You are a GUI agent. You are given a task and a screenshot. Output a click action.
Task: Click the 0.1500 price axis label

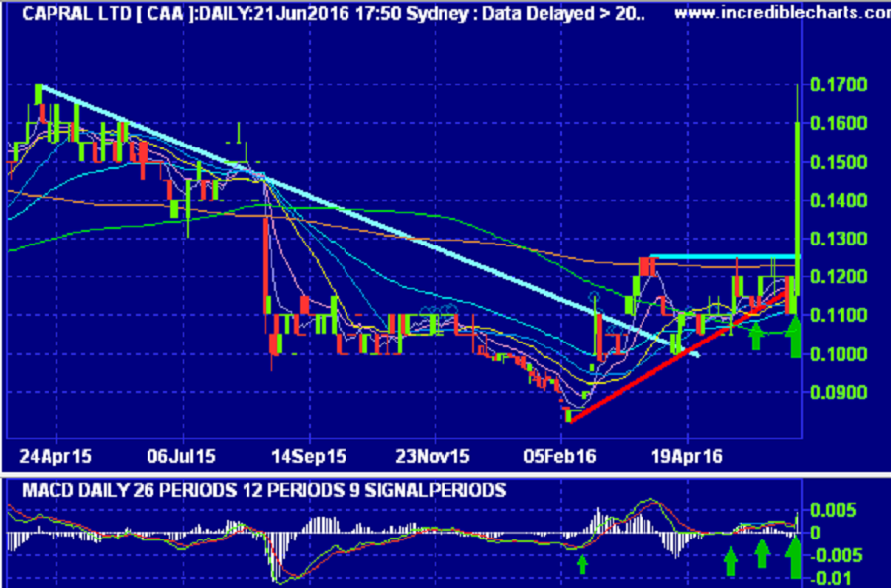(839, 162)
